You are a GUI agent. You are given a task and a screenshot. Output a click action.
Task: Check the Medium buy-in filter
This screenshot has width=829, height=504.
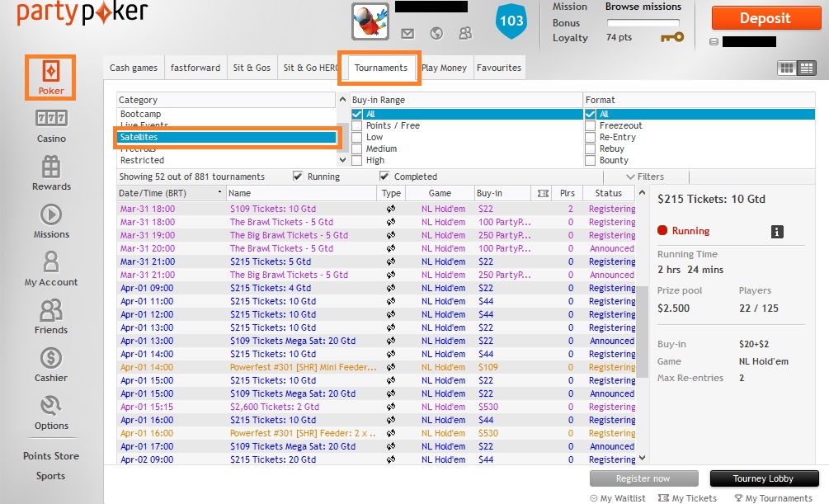[357, 149]
